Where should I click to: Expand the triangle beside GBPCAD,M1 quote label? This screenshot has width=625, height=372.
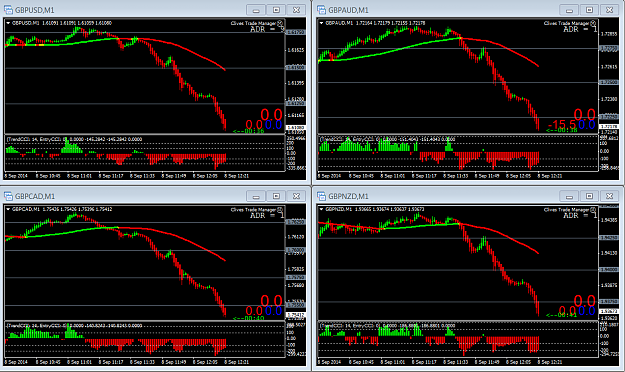pyautogui.click(x=8, y=209)
